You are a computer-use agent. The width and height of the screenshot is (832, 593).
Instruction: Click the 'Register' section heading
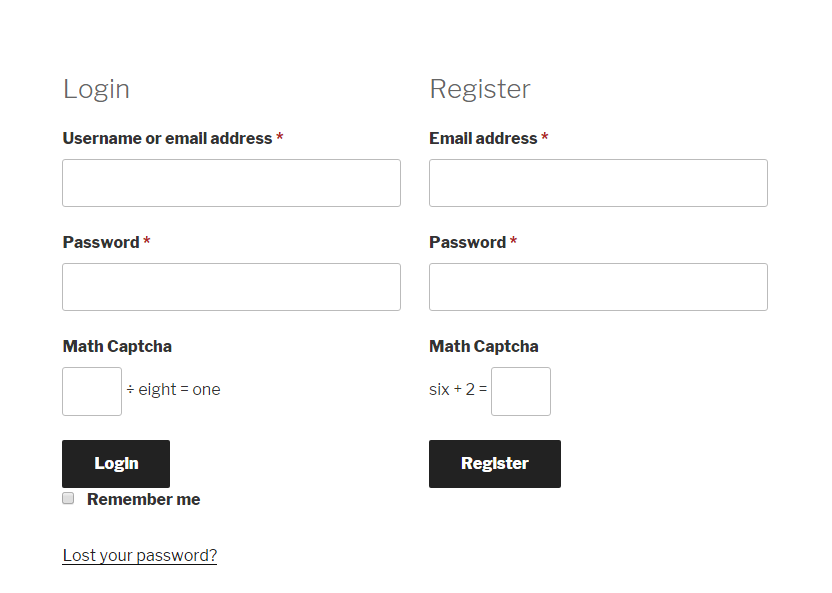[480, 89]
